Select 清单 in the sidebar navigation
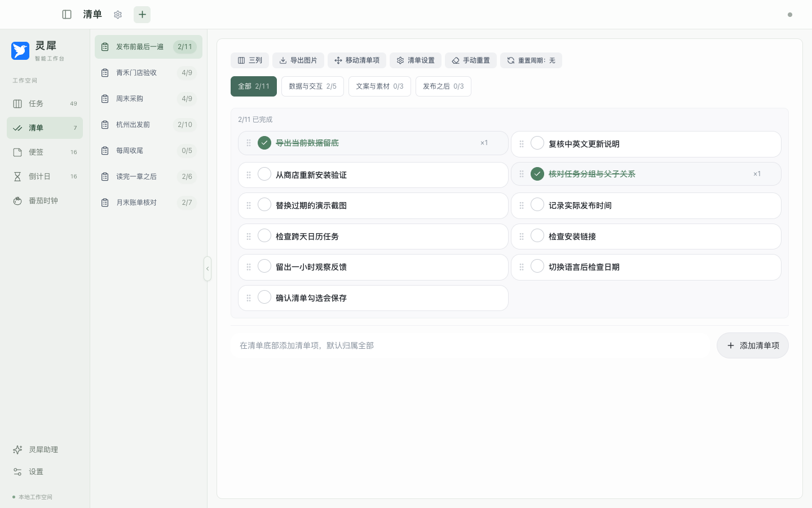Viewport: 812px width, 508px height. tap(45, 128)
